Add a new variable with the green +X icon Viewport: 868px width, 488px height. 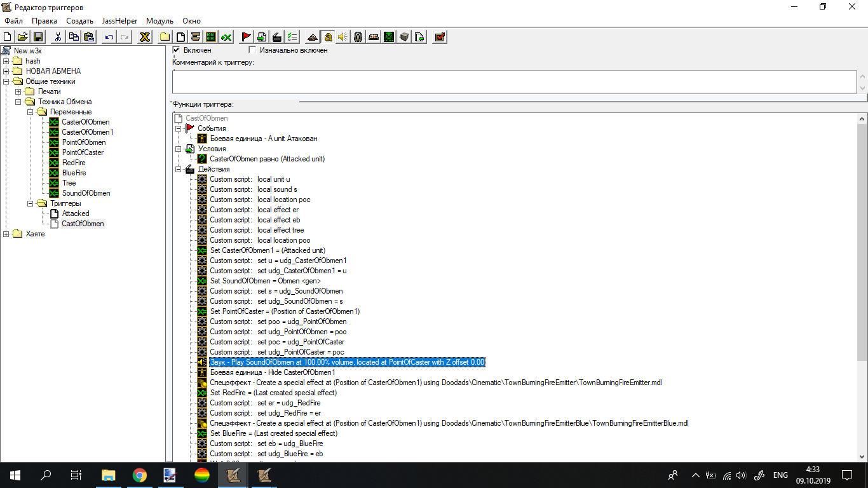point(226,37)
